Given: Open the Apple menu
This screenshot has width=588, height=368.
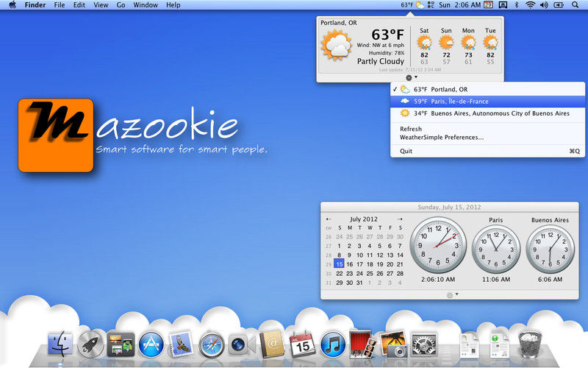Looking at the screenshot, I should (x=12, y=5).
